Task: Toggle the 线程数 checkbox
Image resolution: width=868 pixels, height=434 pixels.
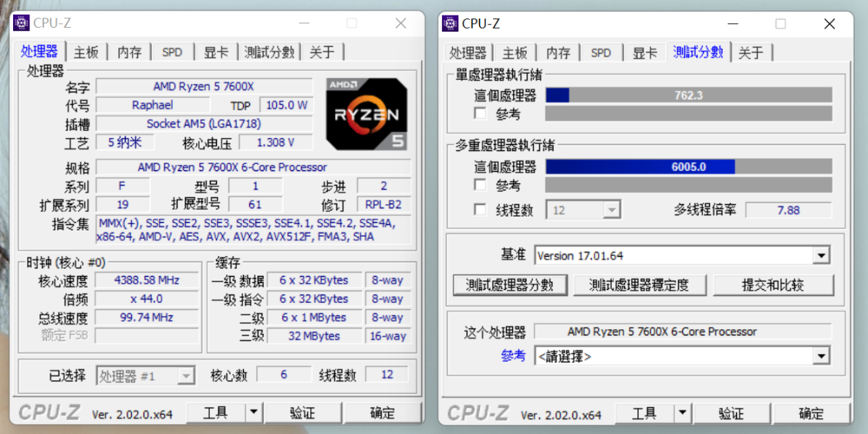Action: [481, 210]
